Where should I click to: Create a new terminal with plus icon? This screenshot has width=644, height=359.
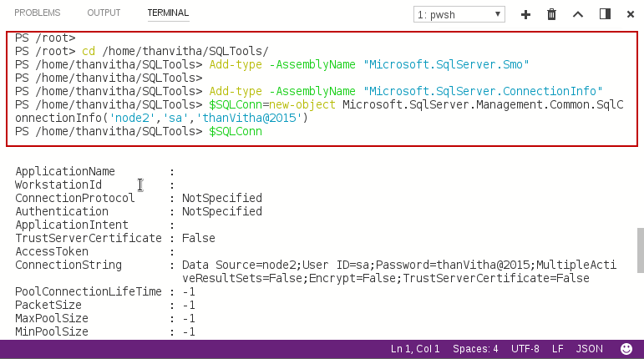[x=525, y=14]
